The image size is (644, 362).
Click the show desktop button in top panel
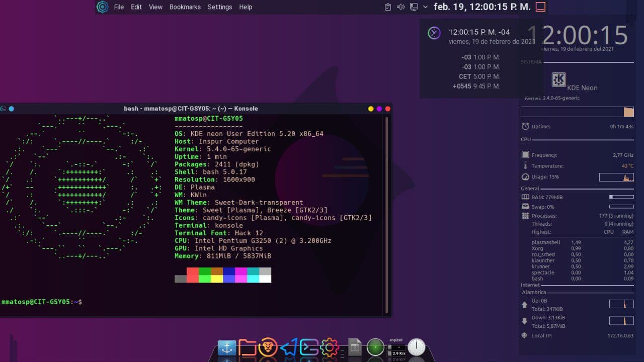[540, 7]
